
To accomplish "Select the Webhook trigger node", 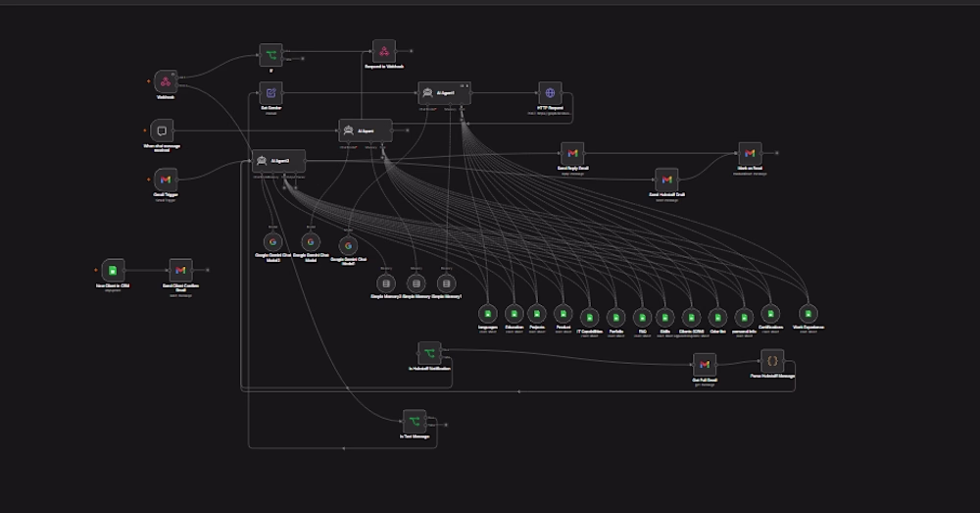I will [x=166, y=82].
